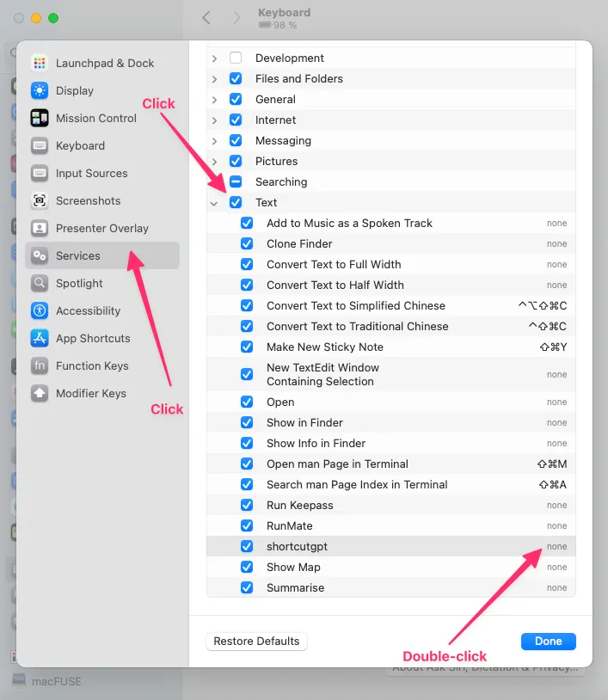The image size is (608, 700).
Task: Click the Services gears icon
Action: click(40, 255)
